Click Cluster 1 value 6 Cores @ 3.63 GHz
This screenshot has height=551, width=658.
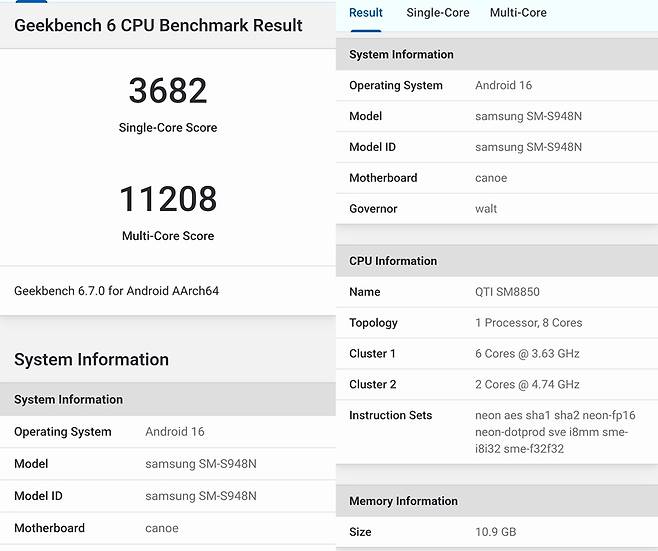click(527, 354)
